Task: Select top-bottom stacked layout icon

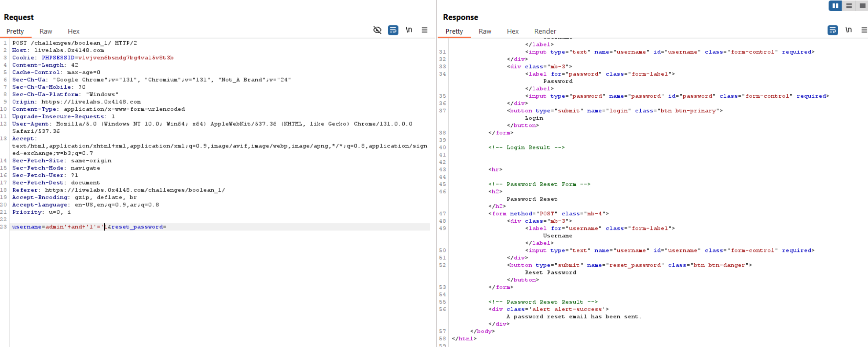Action: click(x=849, y=6)
